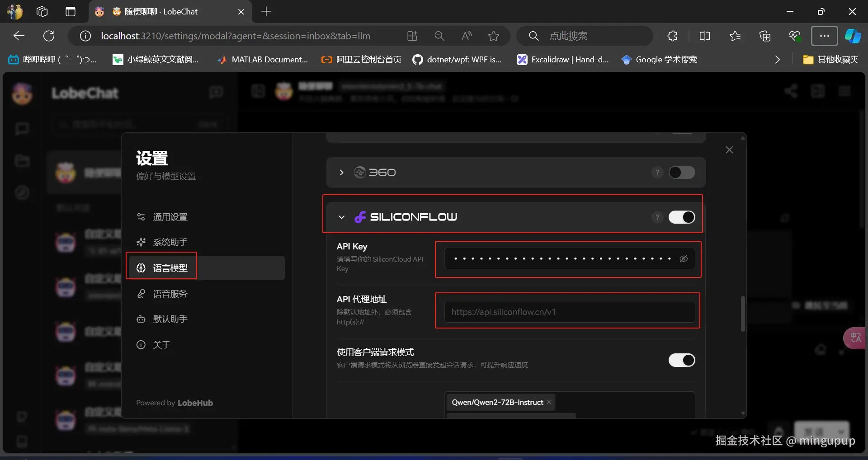Viewport: 868px width, 460px height.
Task: Reveal the hidden API Key with eye icon
Action: coord(684,259)
